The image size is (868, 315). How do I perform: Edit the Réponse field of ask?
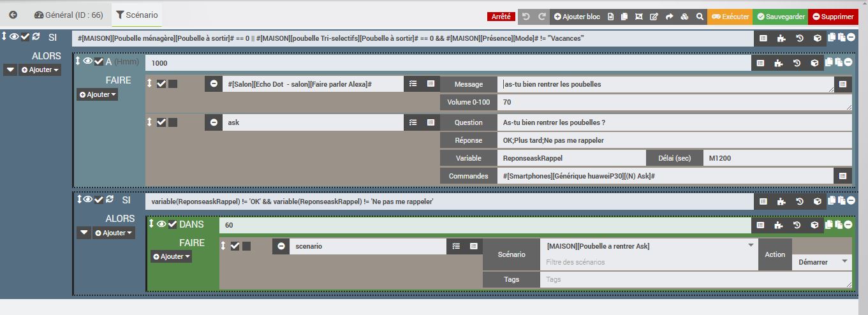click(674, 140)
